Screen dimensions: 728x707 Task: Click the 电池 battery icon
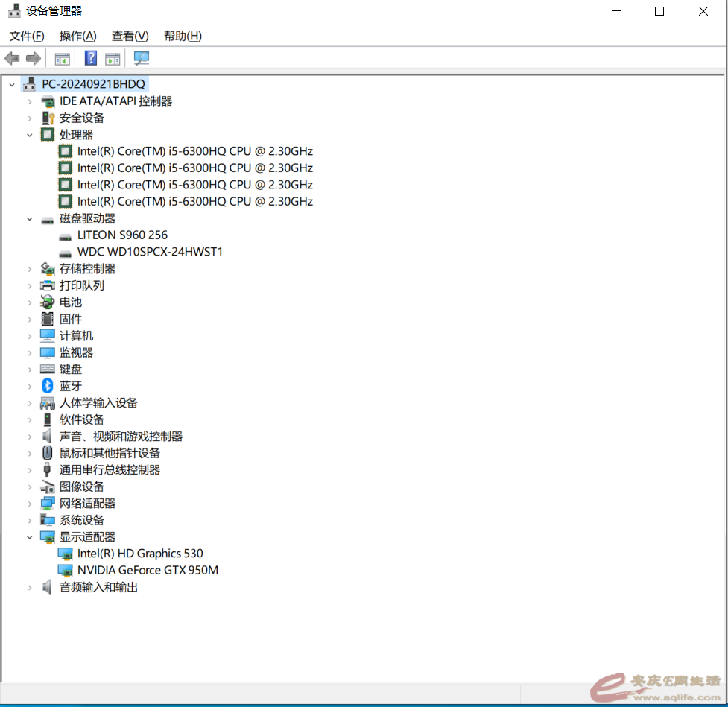click(48, 302)
